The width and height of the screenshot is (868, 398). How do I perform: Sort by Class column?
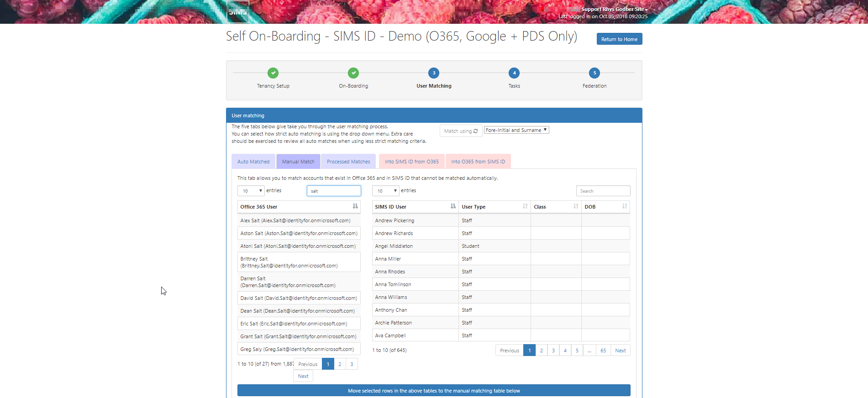pyautogui.click(x=556, y=207)
